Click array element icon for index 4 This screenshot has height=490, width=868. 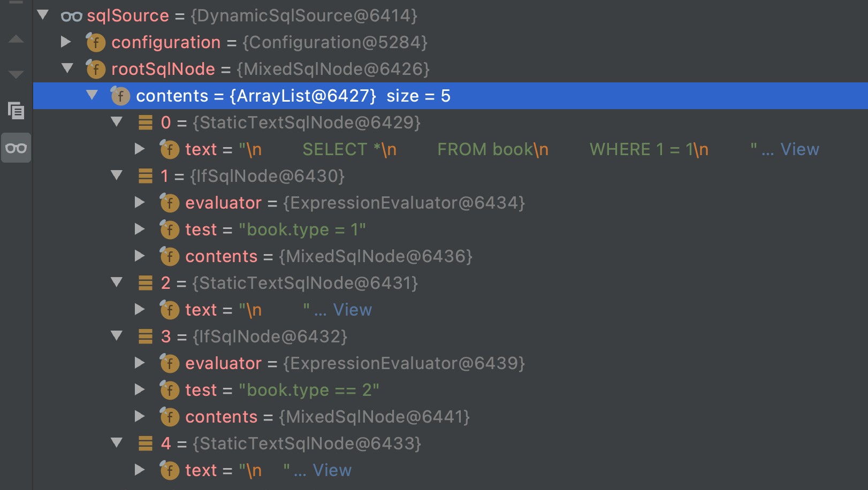146,443
